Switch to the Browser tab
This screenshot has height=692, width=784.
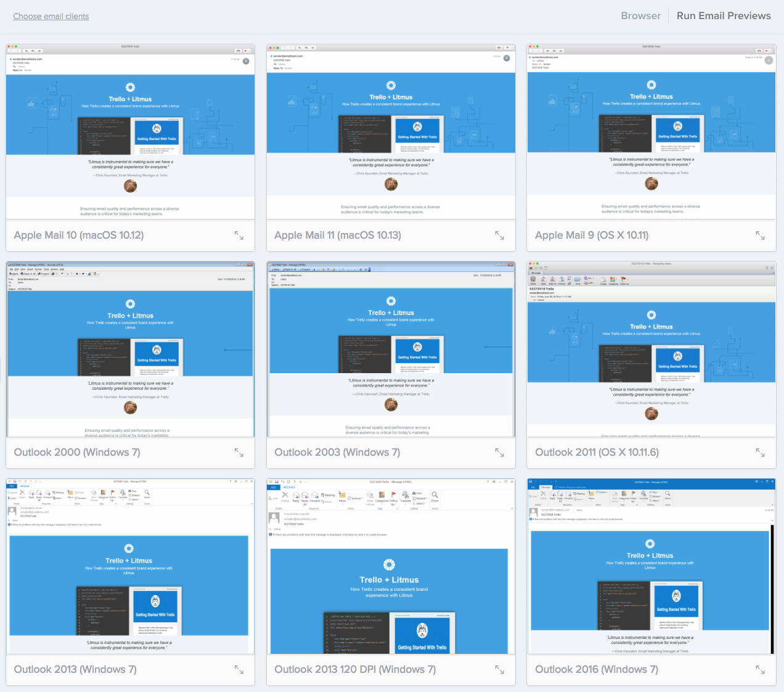pos(640,16)
